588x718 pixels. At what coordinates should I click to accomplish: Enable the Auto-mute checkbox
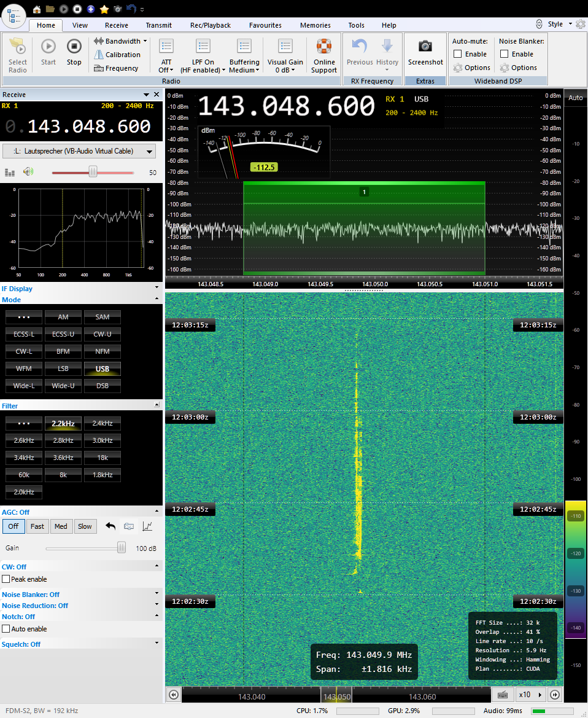(x=458, y=54)
